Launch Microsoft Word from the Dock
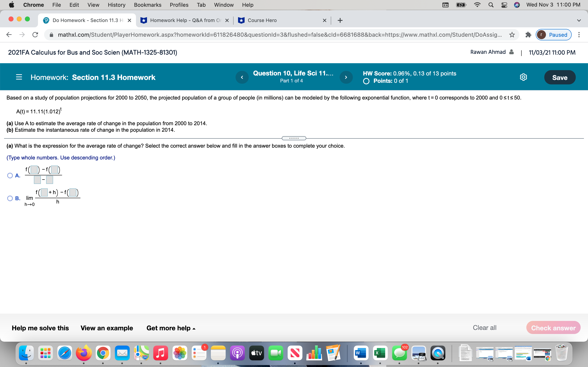 (361, 353)
